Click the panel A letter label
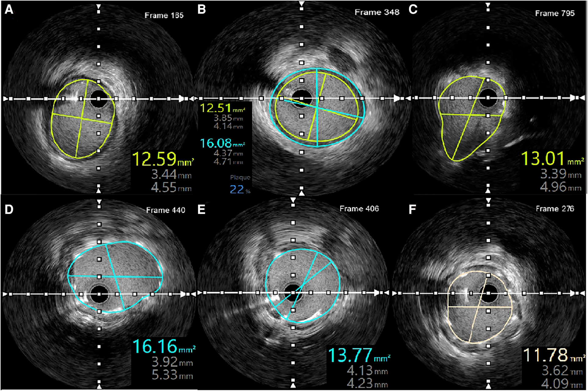 [9, 10]
